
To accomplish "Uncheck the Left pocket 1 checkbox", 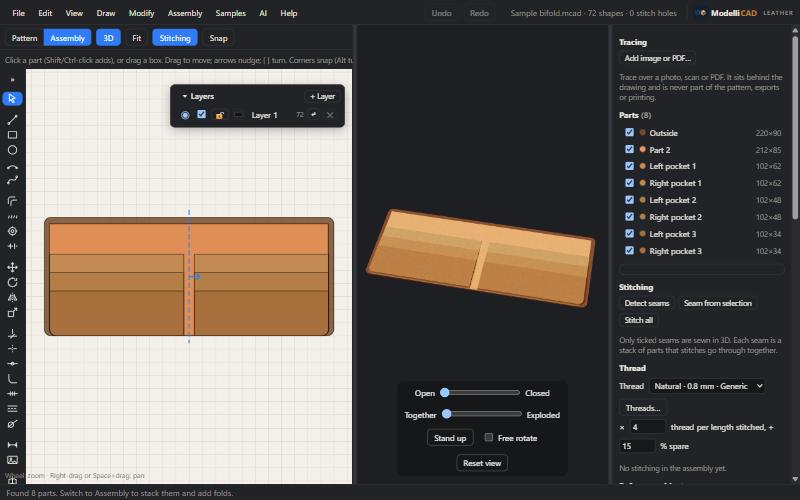I will [630, 166].
